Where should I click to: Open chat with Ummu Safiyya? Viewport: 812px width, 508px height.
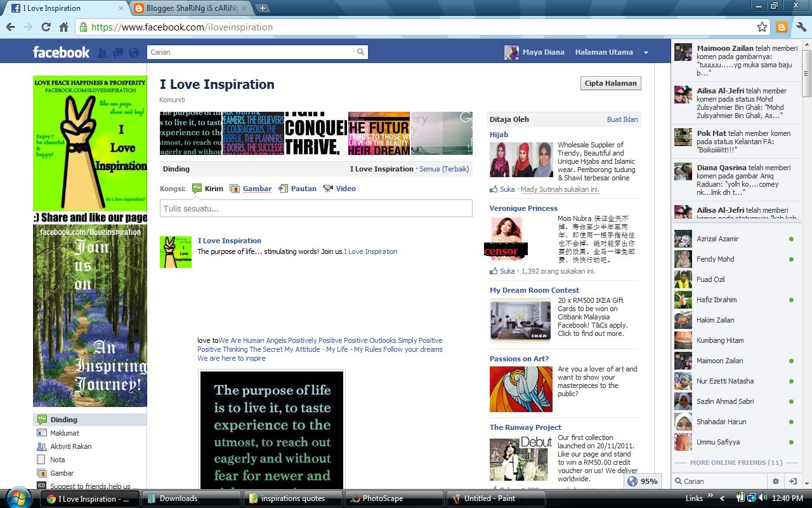click(x=735, y=442)
